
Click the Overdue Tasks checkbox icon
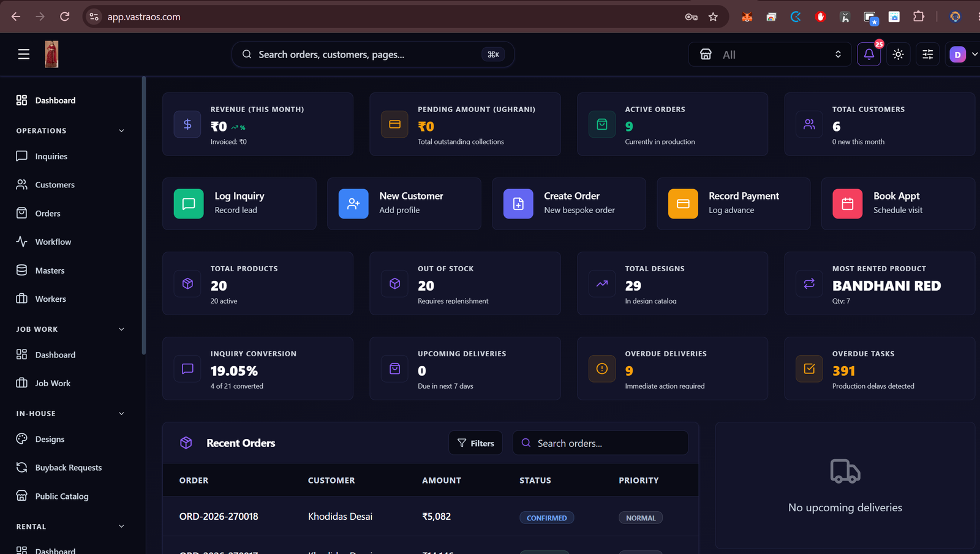809,369
